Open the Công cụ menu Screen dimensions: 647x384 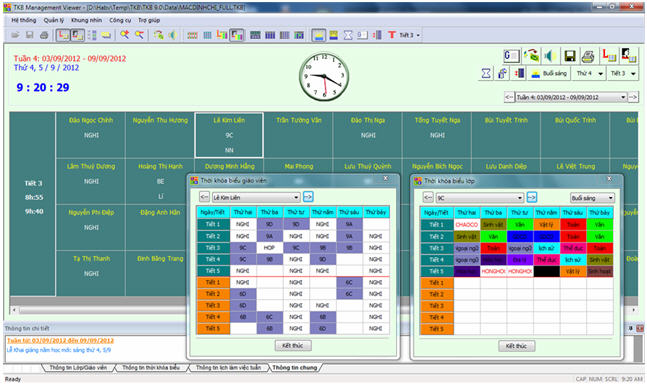click(120, 20)
